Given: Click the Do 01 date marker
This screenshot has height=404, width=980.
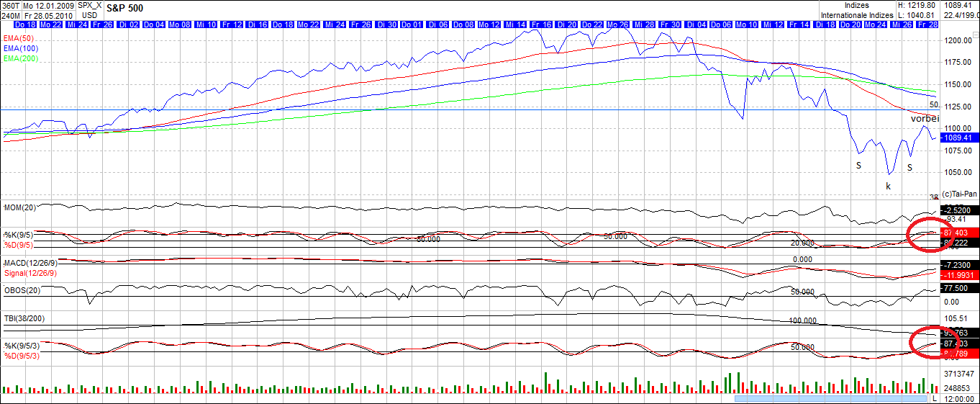Looking at the screenshot, I should 412,24.
